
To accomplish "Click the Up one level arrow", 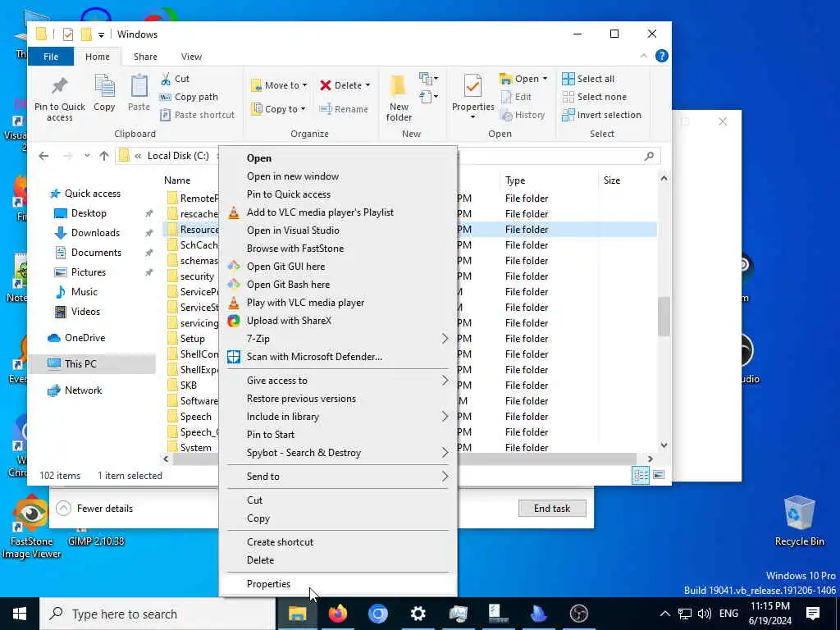I will pos(104,156).
